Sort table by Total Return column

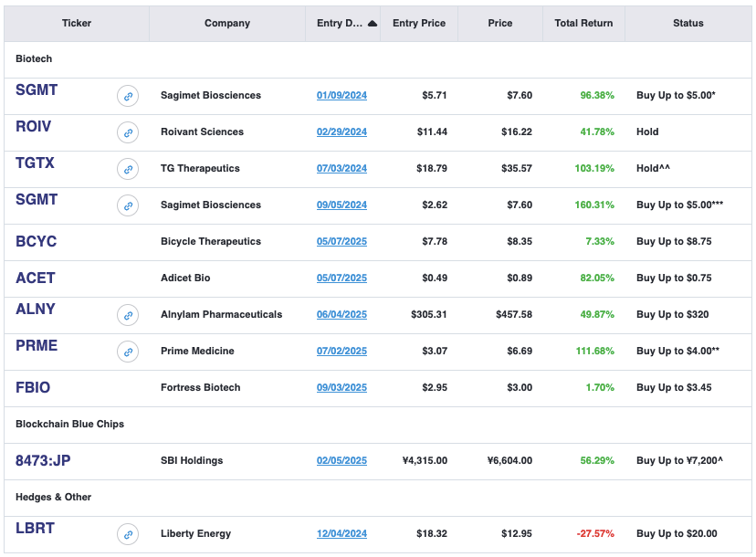pyautogui.click(x=583, y=23)
